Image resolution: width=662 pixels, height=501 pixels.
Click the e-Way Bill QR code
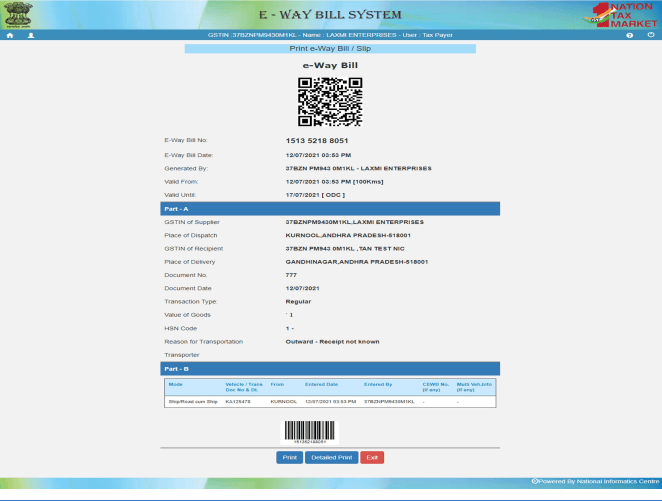coord(330,102)
